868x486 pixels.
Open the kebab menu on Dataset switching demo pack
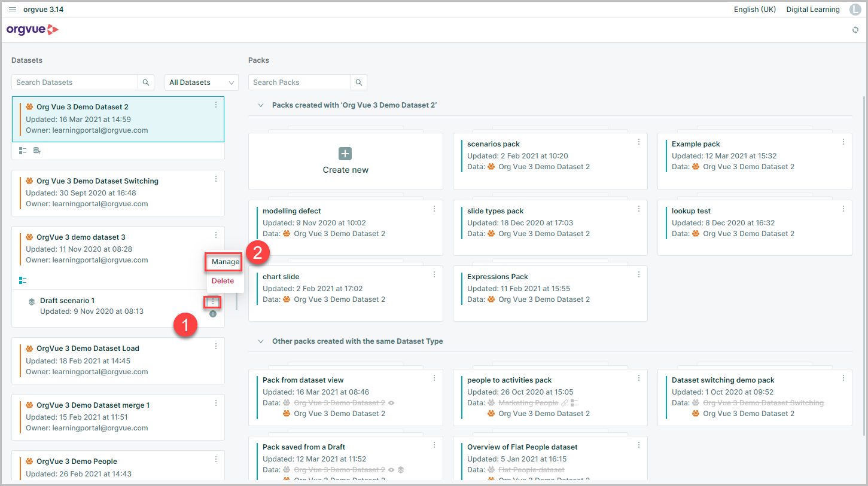[x=843, y=378]
